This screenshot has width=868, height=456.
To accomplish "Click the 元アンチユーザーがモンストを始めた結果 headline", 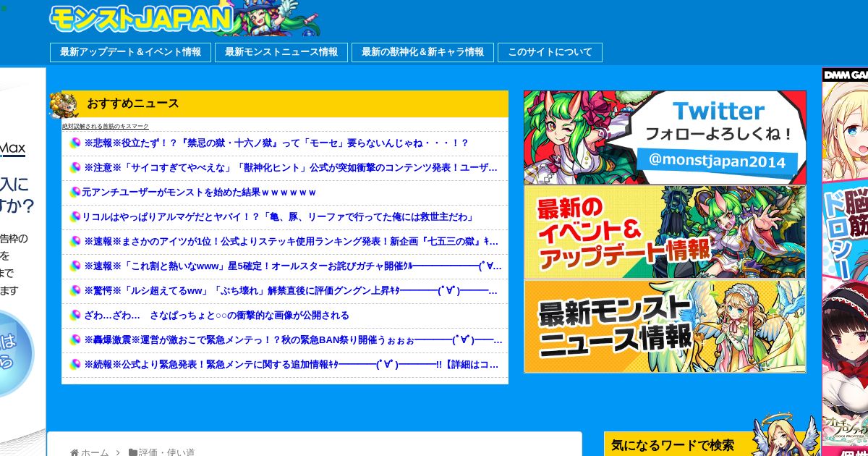I will (199, 192).
